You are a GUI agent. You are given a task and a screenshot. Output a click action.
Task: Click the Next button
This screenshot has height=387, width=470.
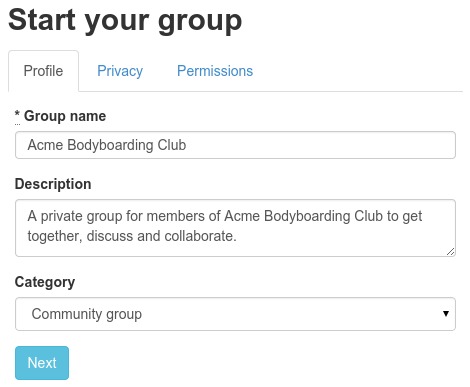click(x=42, y=363)
